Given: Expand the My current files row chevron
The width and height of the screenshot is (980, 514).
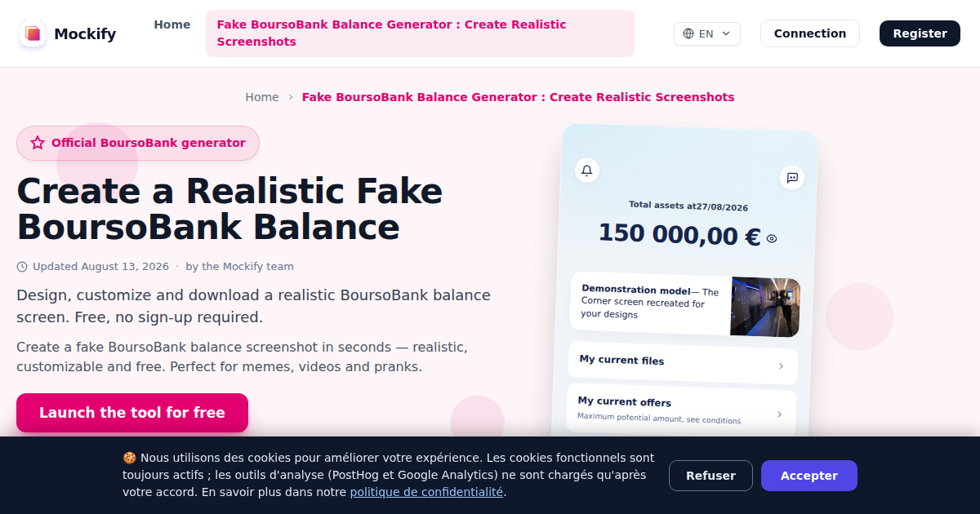Looking at the screenshot, I should pos(781,366).
